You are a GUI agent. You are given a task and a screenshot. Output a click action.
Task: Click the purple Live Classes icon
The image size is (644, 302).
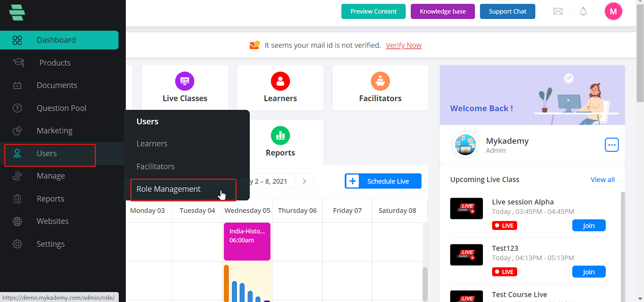[185, 81]
